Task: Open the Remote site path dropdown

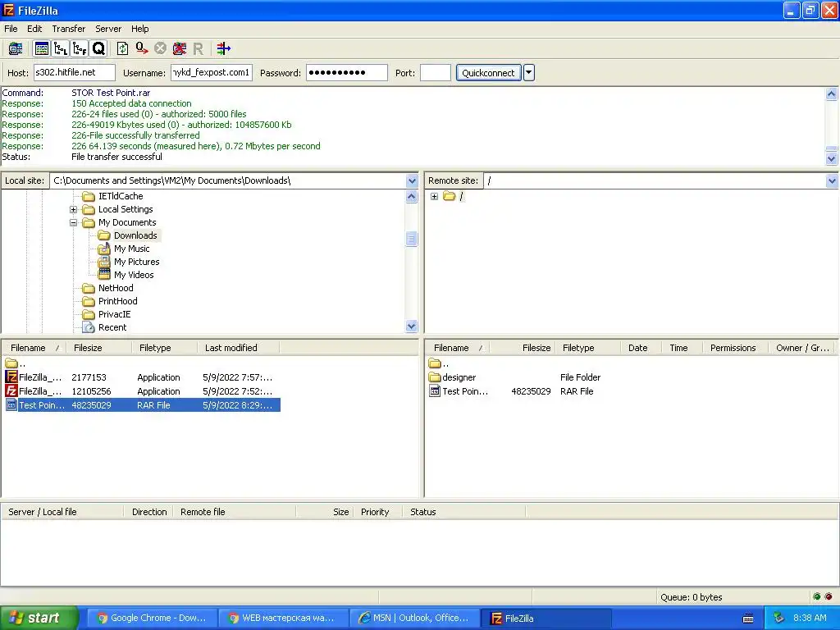Action: pos(832,180)
